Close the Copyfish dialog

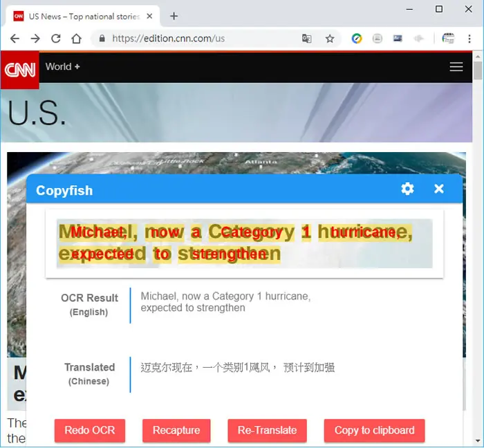[438, 189]
